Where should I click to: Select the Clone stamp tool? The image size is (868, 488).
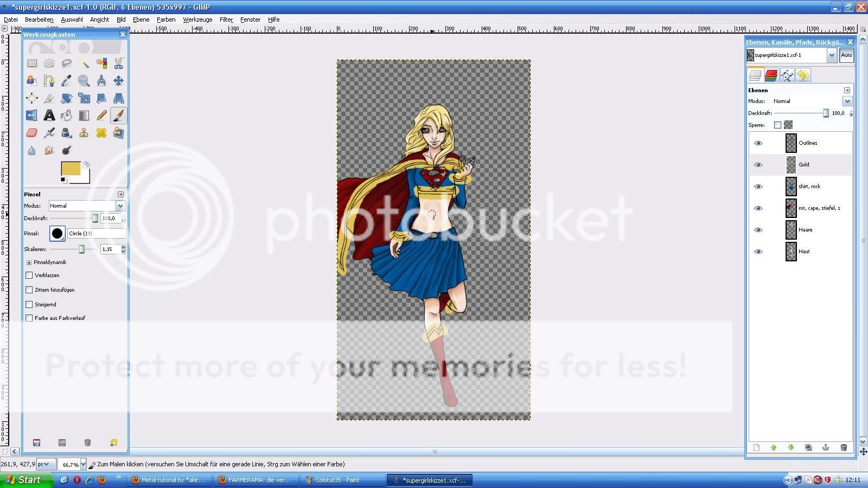click(x=84, y=133)
